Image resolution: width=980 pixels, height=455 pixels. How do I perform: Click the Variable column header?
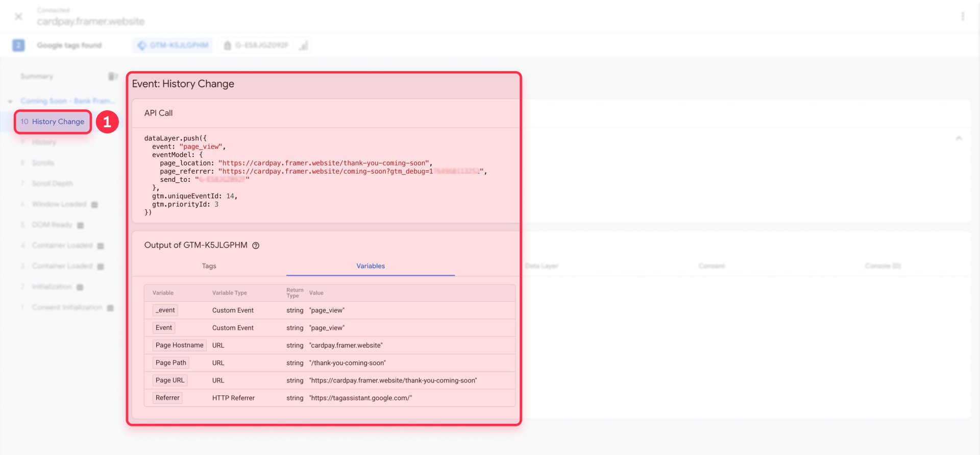pyautogui.click(x=163, y=293)
